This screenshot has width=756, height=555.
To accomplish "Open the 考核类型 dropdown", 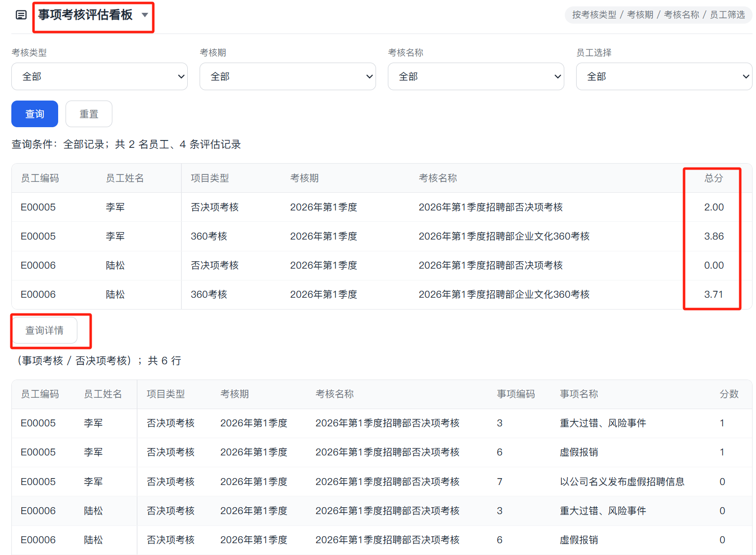I will point(100,76).
